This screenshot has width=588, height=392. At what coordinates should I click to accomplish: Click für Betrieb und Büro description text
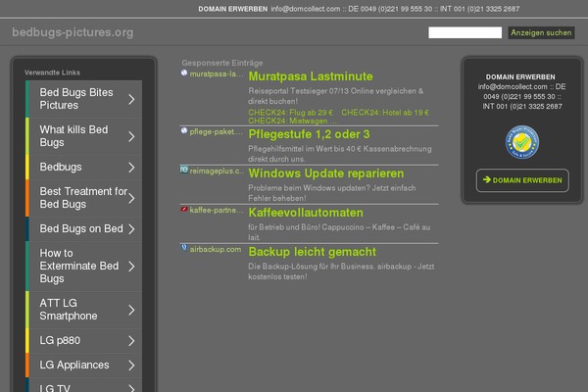tap(339, 232)
